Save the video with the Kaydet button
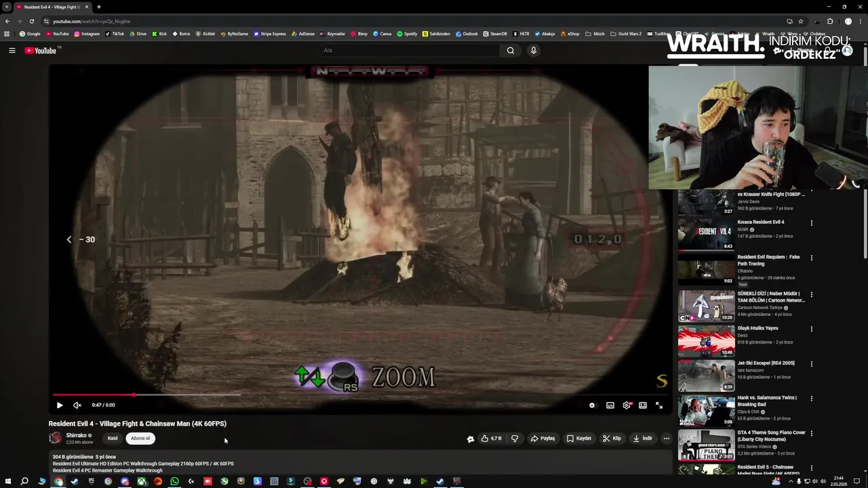 click(x=579, y=439)
